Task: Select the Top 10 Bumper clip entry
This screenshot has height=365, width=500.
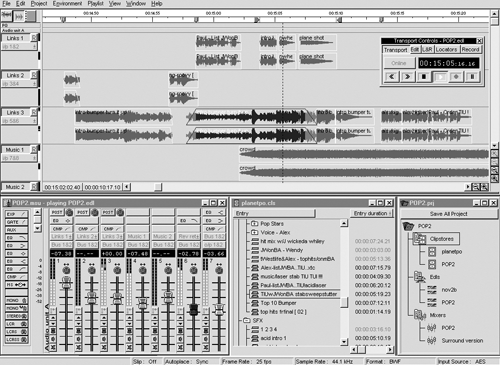Action: (x=278, y=303)
